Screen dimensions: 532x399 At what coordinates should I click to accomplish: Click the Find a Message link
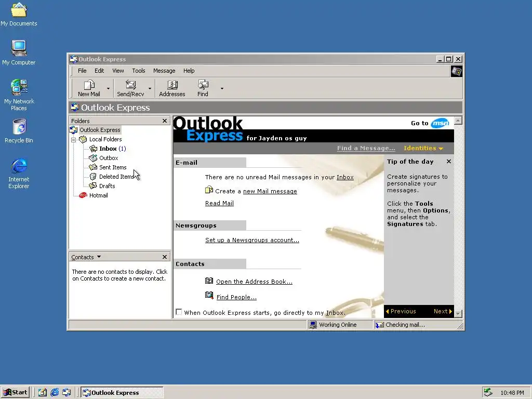coord(366,148)
